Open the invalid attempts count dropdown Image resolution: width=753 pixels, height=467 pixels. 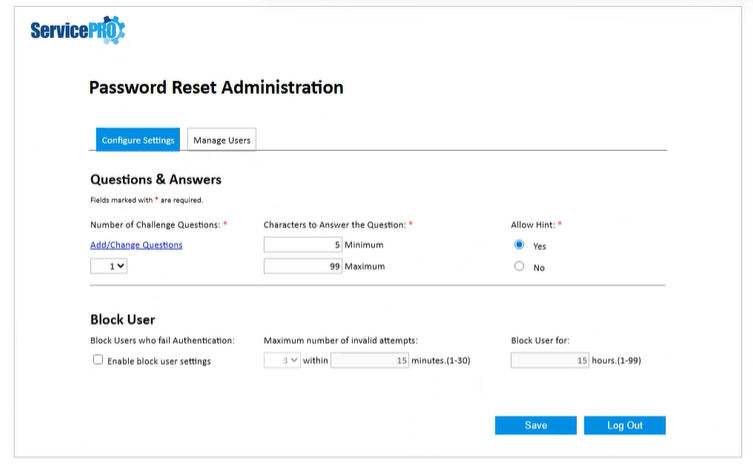(282, 361)
